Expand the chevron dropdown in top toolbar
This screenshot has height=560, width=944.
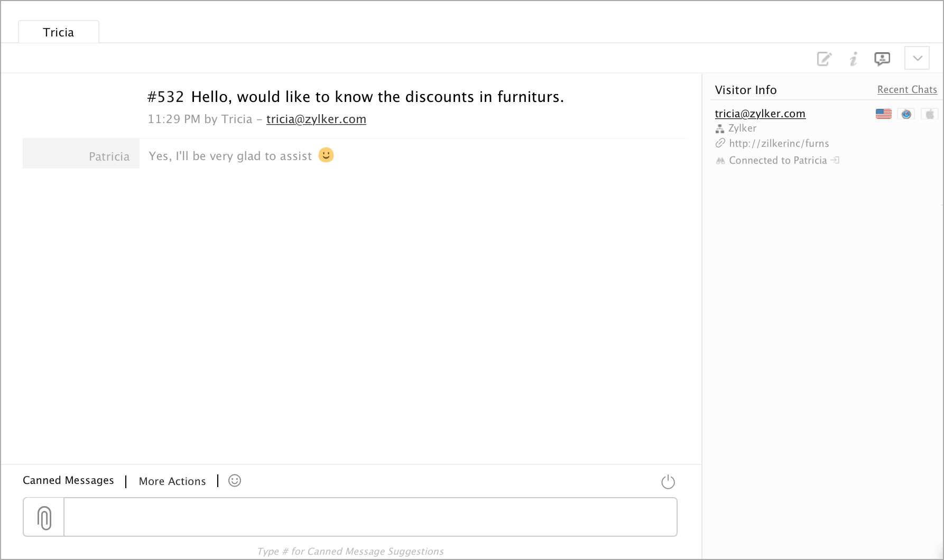[x=917, y=58]
